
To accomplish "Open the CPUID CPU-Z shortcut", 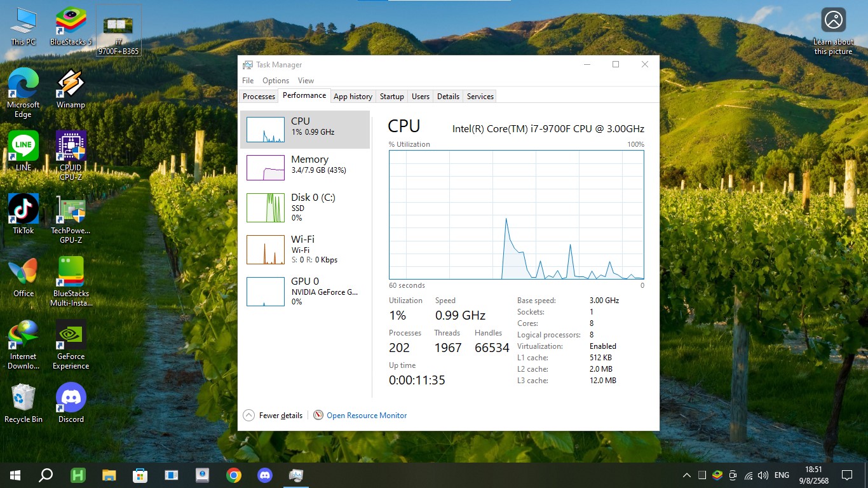I will (x=71, y=147).
